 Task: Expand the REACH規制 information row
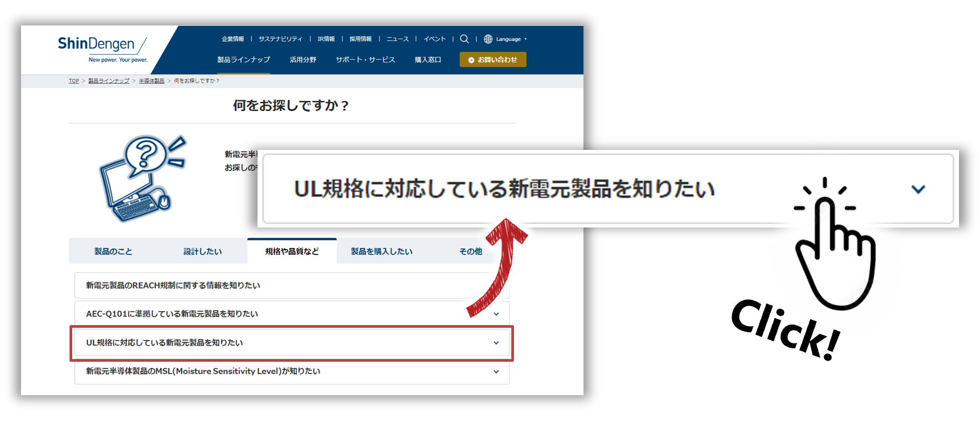[292, 285]
